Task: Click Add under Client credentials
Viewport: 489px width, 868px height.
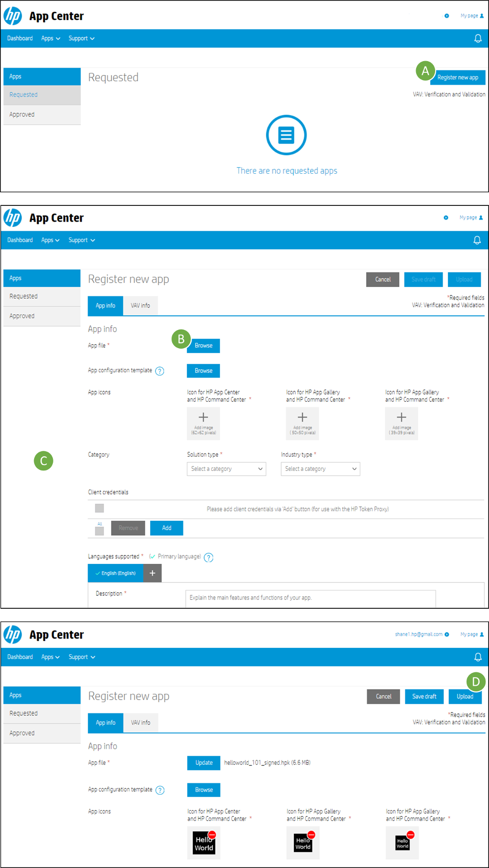Action: (167, 528)
